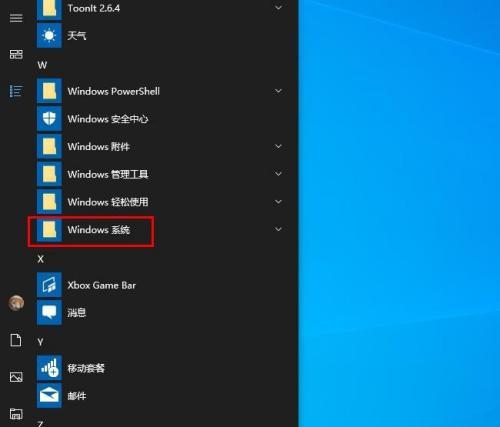
Task: Select the Windows 系统 label
Action: pyautogui.click(x=99, y=229)
